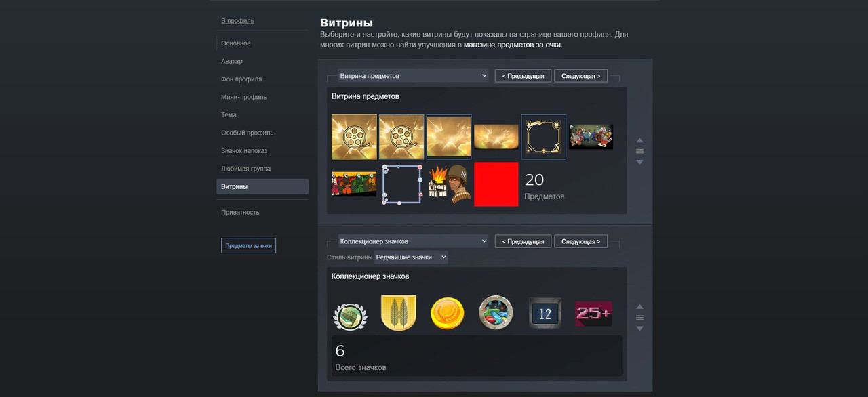Click the first golden film reel item
The width and height of the screenshot is (868, 397).
[354, 137]
